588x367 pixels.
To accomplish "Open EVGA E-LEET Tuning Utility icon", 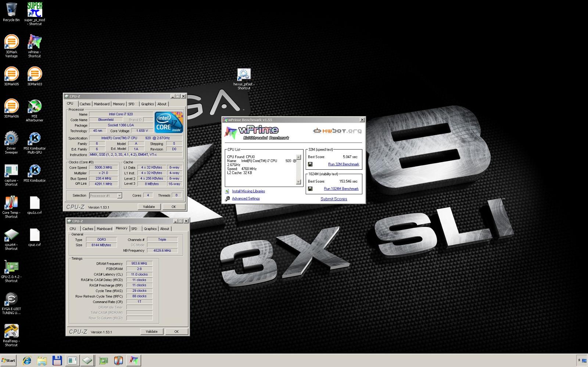I will (x=11, y=303).
